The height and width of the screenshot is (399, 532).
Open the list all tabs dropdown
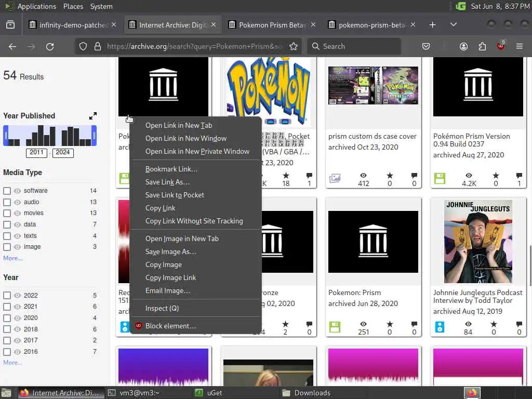(x=453, y=25)
